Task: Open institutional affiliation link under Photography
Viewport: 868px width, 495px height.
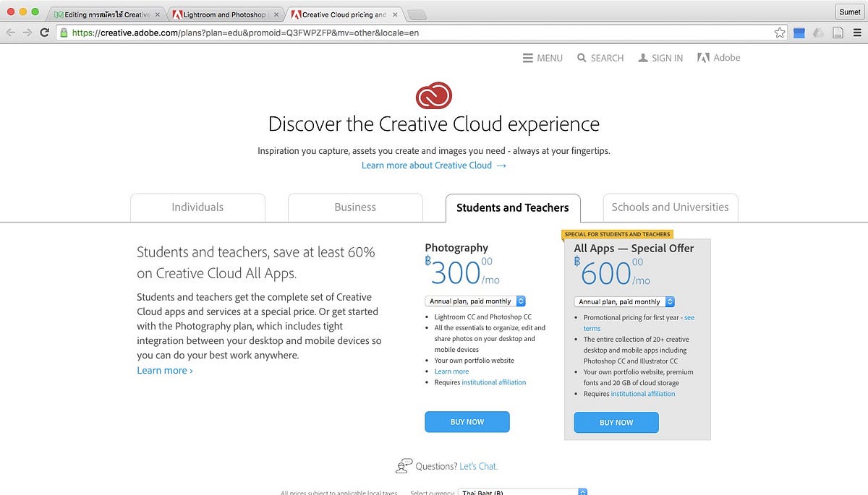Action: [494, 382]
